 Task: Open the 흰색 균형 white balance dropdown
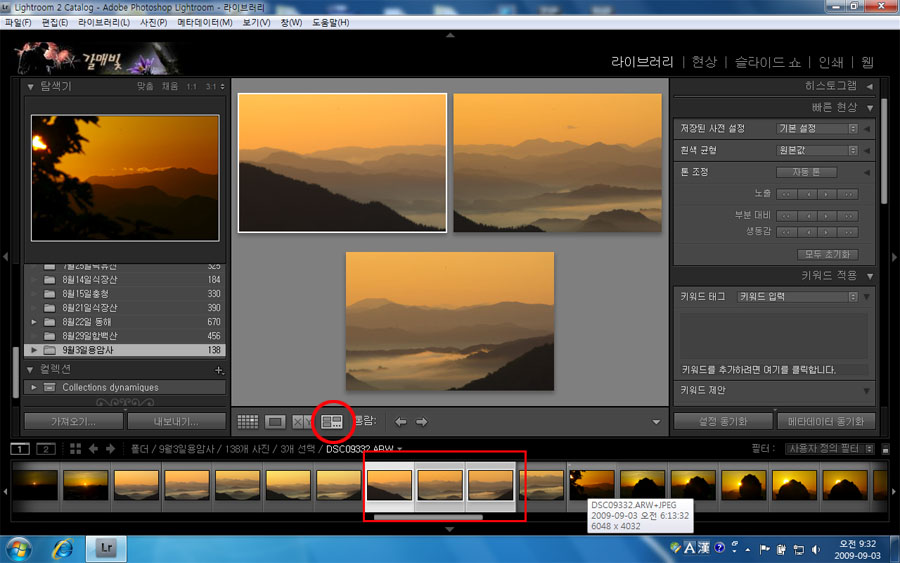818,151
